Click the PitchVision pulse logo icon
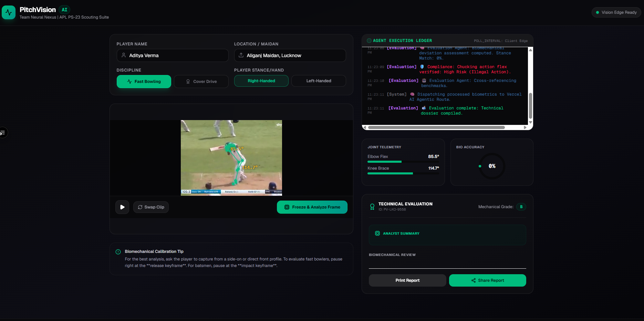644x321 pixels. pos(9,12)
